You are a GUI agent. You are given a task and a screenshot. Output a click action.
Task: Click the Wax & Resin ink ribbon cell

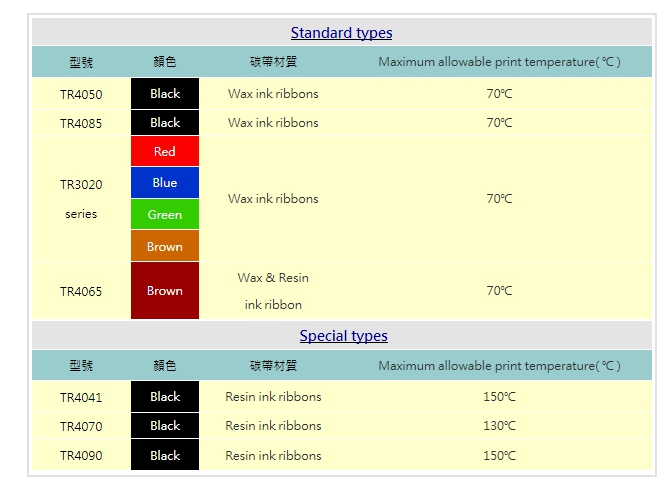(273, 291)
